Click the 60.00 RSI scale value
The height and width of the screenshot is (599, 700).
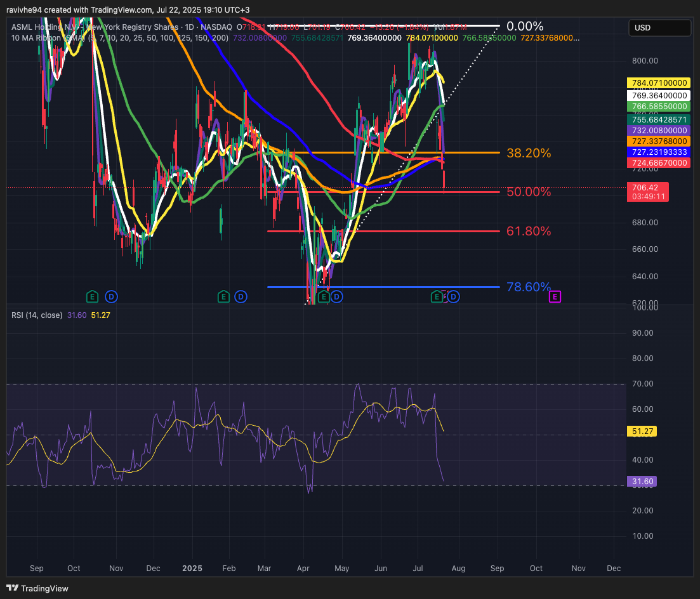(x=643, y=409)
